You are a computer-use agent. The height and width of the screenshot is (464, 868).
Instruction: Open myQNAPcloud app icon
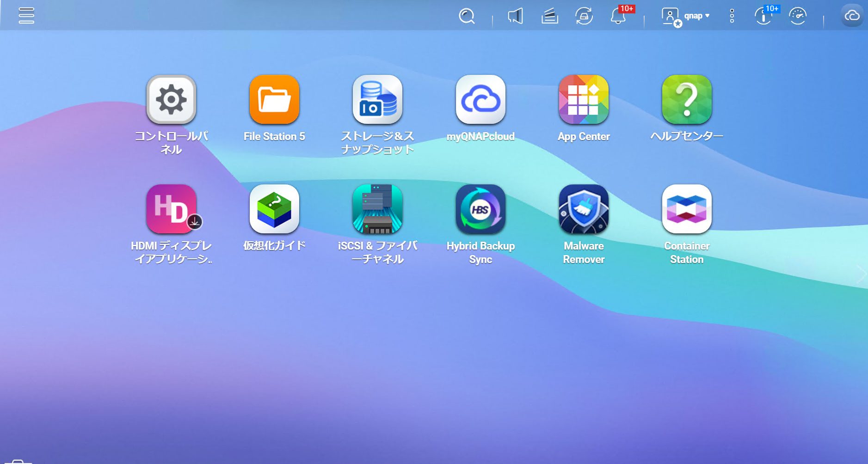click(x=480, y=99)
